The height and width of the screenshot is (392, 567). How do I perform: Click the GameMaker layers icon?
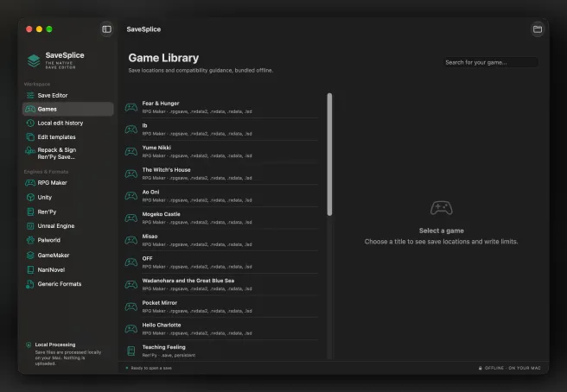pos(30,256)
